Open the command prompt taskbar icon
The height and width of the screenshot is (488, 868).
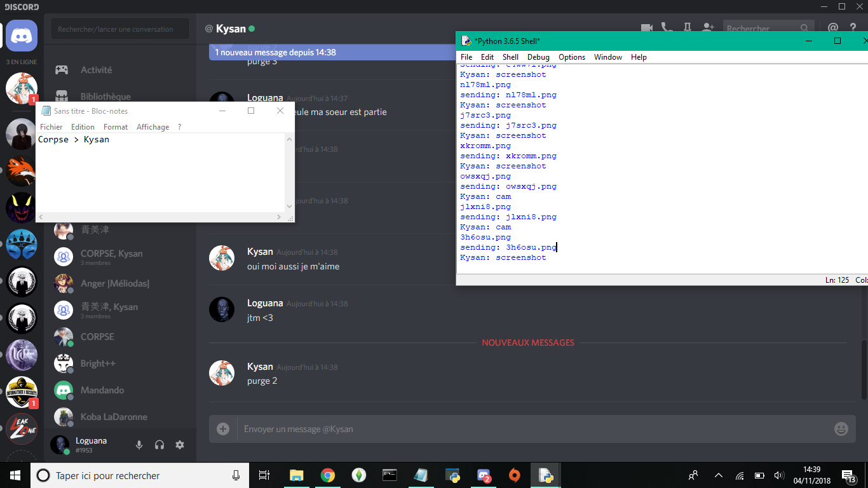coord(390,475)
